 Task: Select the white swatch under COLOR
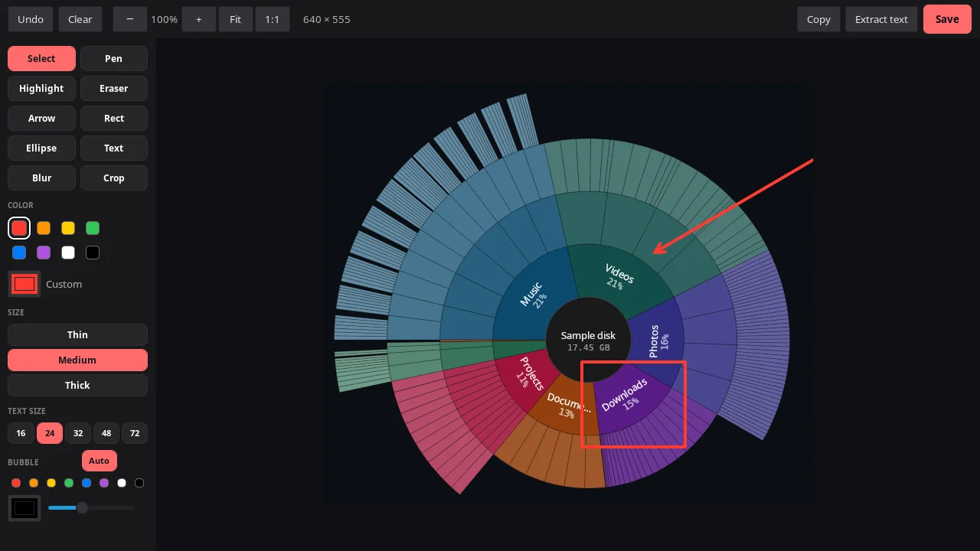tap(68, 253)
